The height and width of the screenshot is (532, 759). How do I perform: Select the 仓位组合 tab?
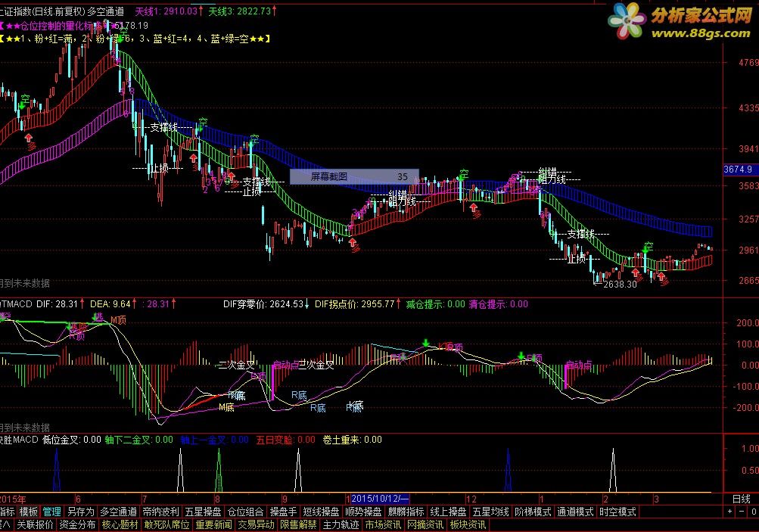pos(245,512)
